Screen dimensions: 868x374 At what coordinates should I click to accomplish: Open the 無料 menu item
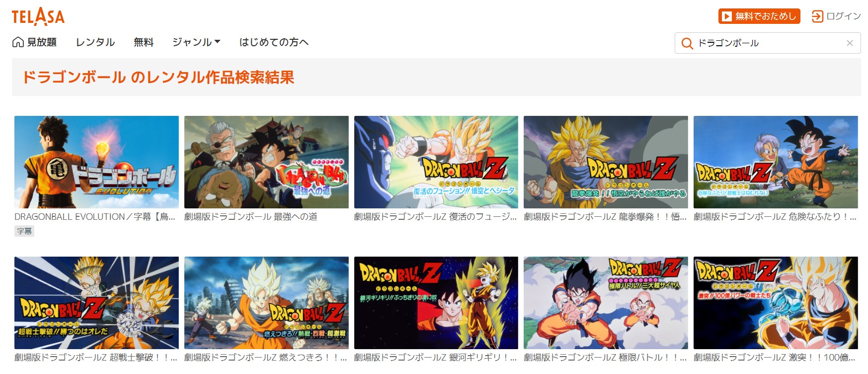click(x=144, y=42)
